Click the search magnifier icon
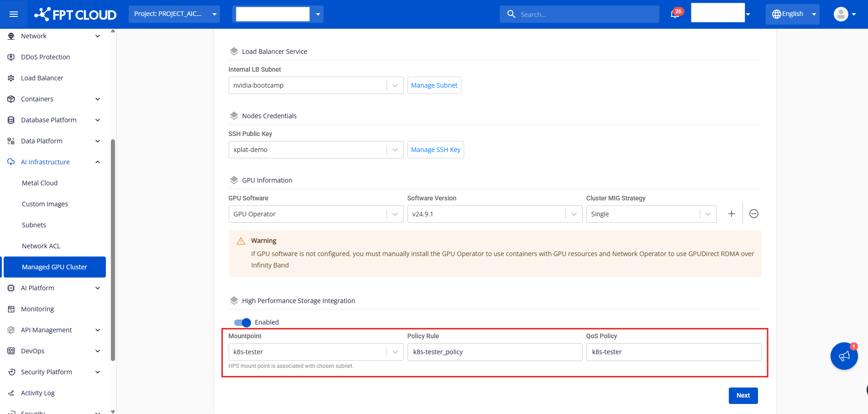Image resolution: width=868 pixels, height=414 pixels. (511, 14)
